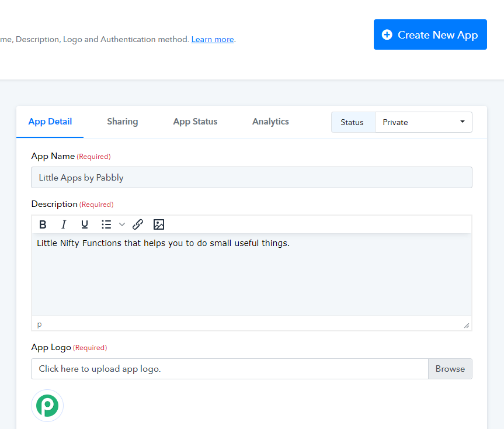504x429 pixels.
Task: Open the Learn more link
Action: click(213, 39)
